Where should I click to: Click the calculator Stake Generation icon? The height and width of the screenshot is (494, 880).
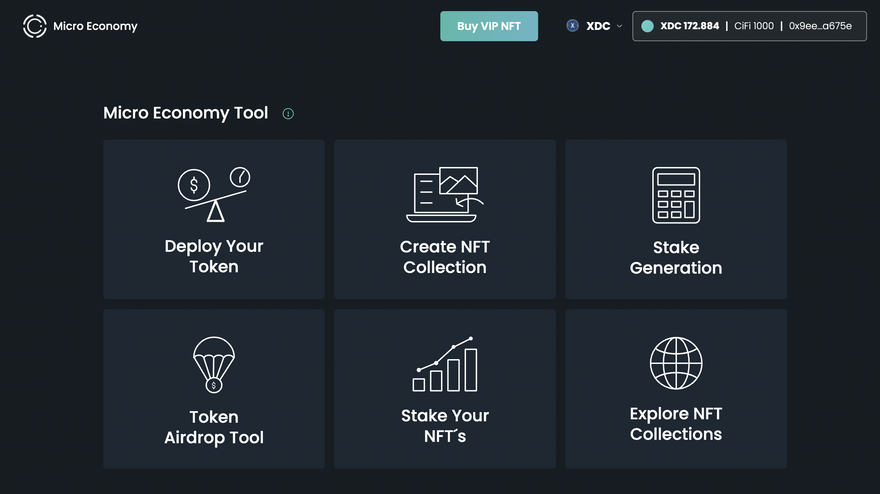click(x=676, y=195)
